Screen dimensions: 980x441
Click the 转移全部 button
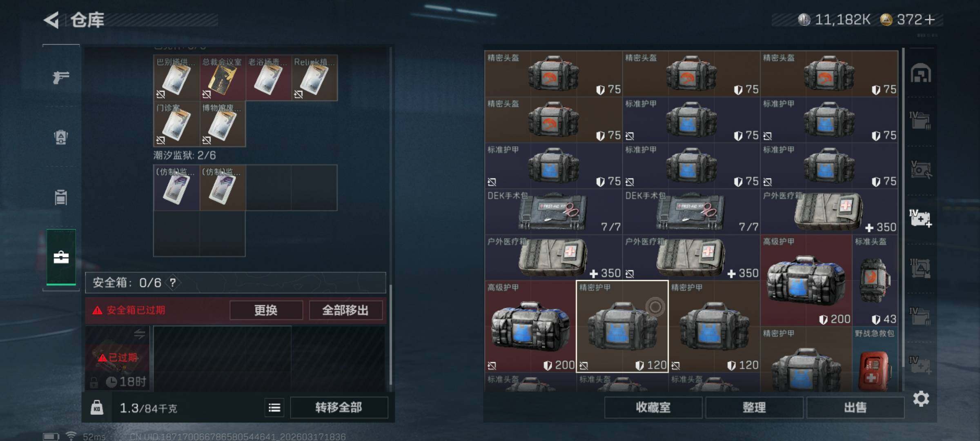click(339, 408)
